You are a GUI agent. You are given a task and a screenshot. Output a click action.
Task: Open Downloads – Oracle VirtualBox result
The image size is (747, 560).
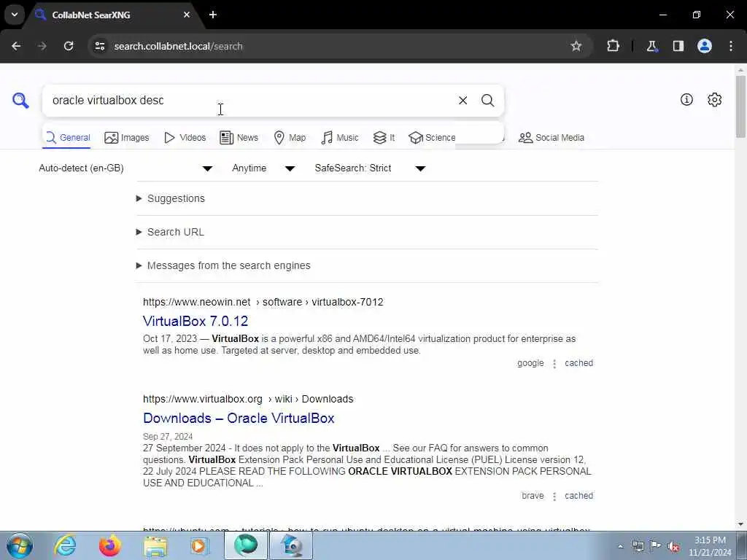click(239, 418)
